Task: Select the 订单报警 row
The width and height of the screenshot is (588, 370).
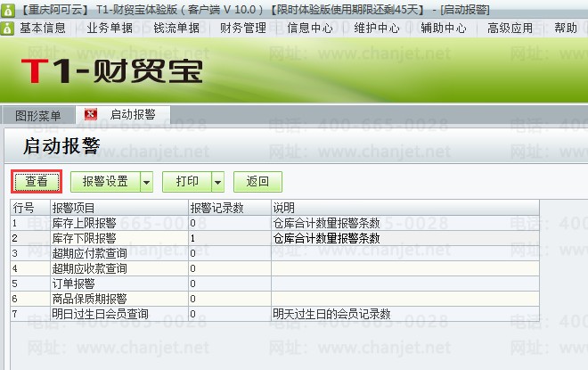Action: [x=275, y=284]
